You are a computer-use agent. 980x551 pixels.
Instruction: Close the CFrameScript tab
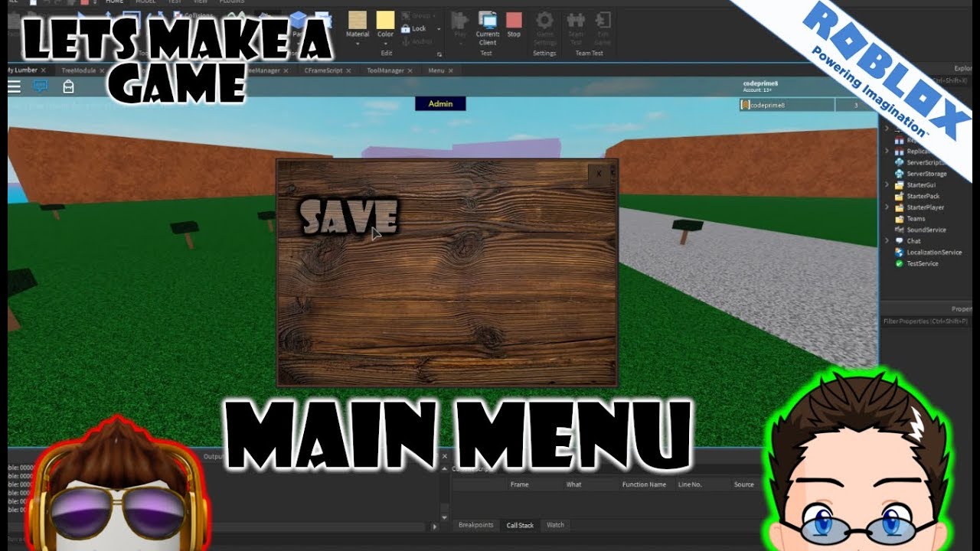(348, 71)
